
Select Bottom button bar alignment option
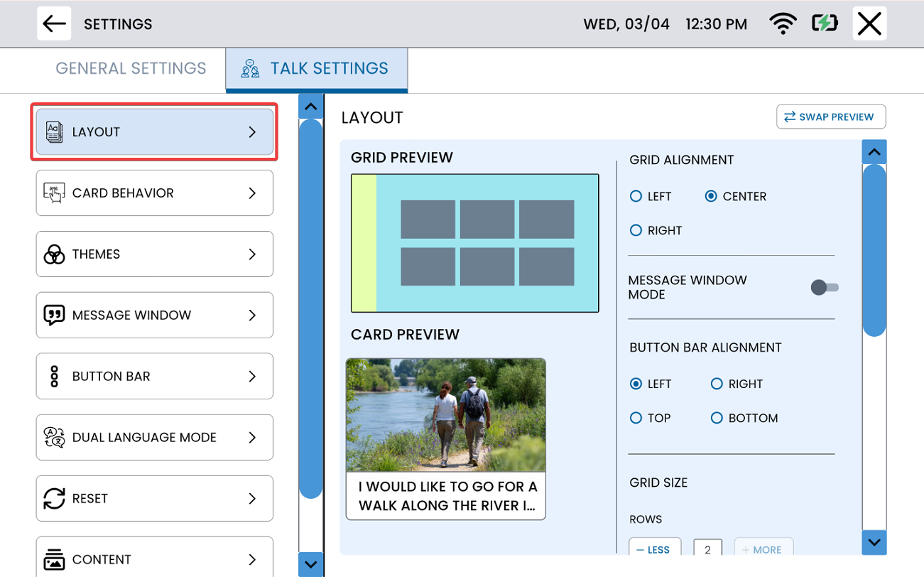pyautogui.click(x=717, y=419)
